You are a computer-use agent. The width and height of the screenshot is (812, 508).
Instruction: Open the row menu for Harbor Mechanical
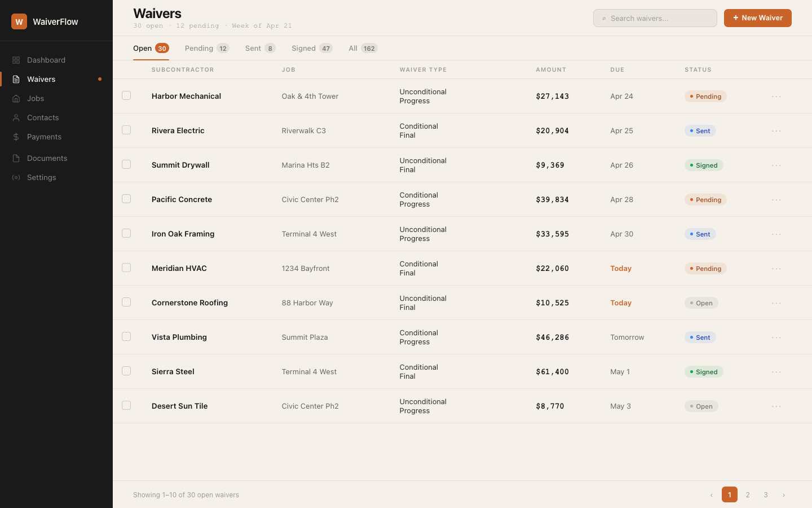coord(776,97)
